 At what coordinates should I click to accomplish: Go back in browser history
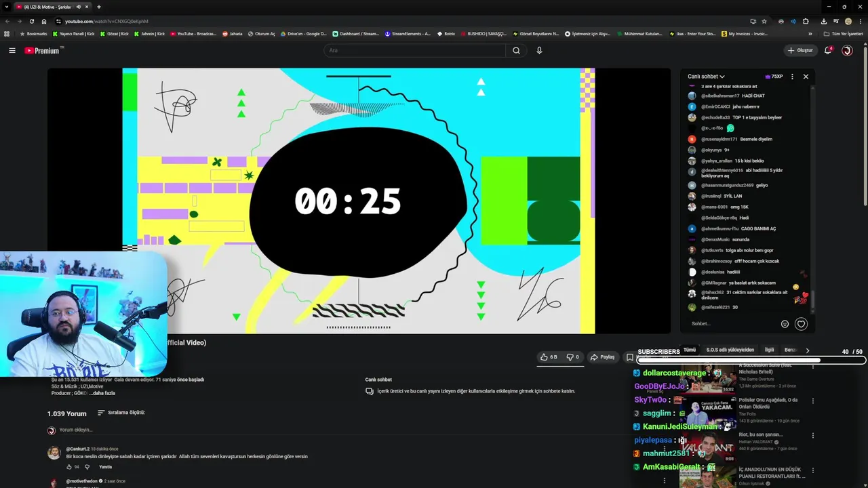(x=7, y=21)
